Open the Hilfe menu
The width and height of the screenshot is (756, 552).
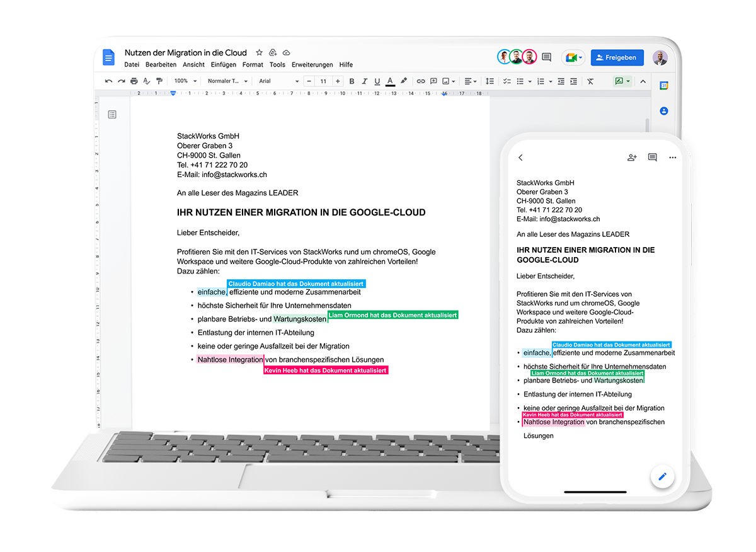click(346, 65)
